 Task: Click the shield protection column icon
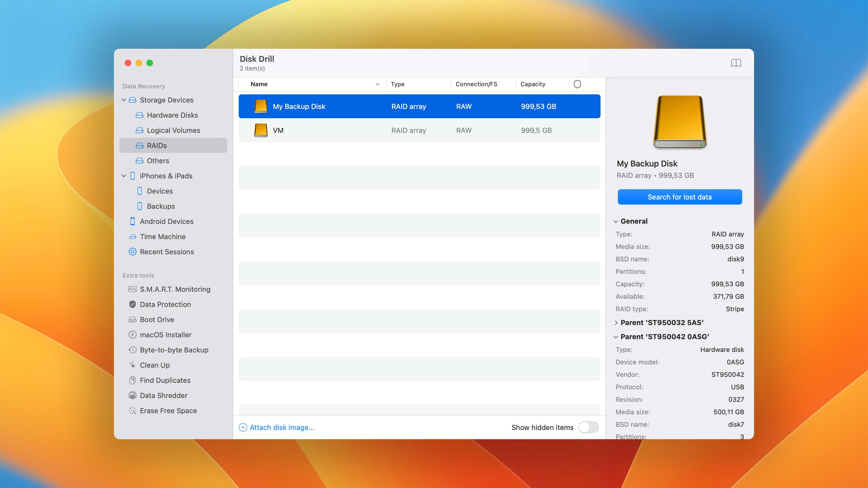577,84
